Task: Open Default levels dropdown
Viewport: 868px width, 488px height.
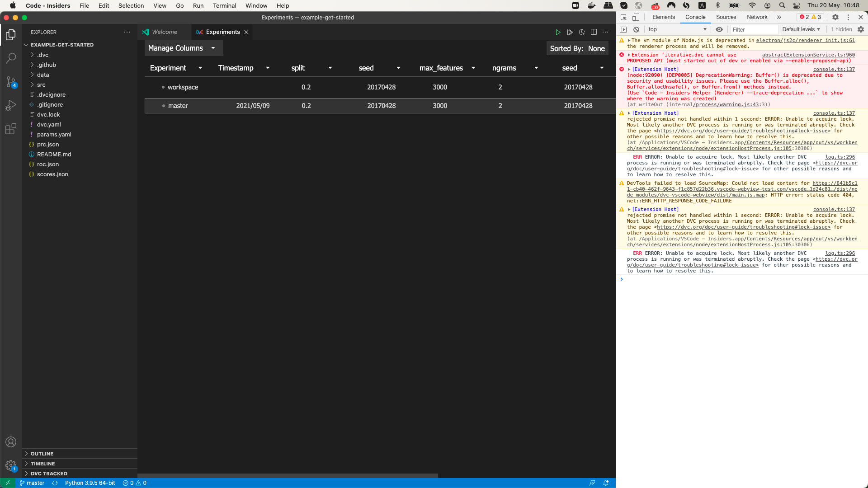Action: tap(801, 29)
